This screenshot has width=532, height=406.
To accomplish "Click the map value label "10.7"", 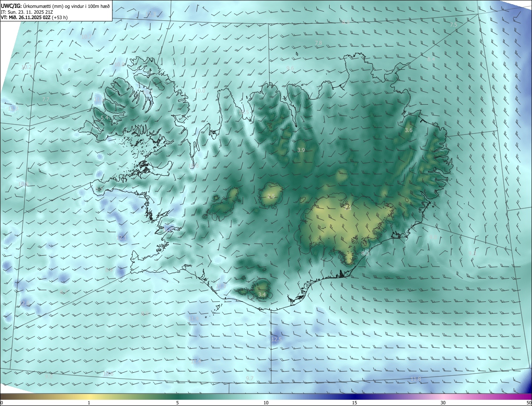I will (86, 37).
